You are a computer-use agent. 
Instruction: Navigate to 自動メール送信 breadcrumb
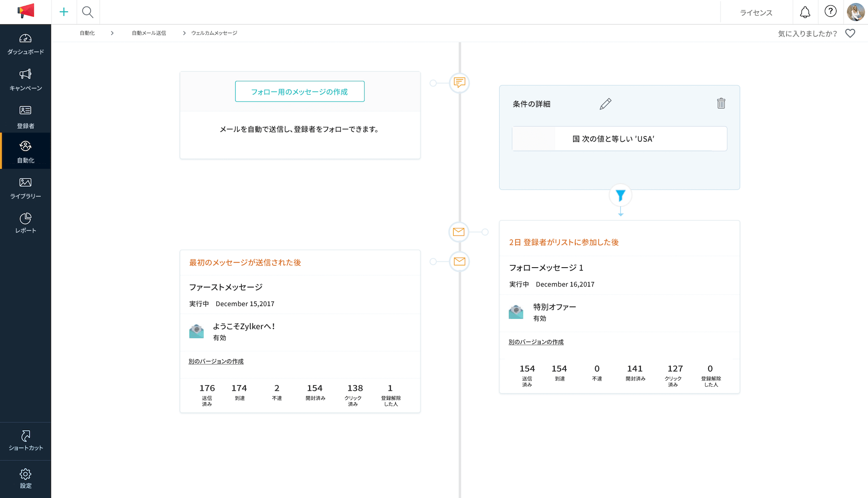tap(149, 33)
